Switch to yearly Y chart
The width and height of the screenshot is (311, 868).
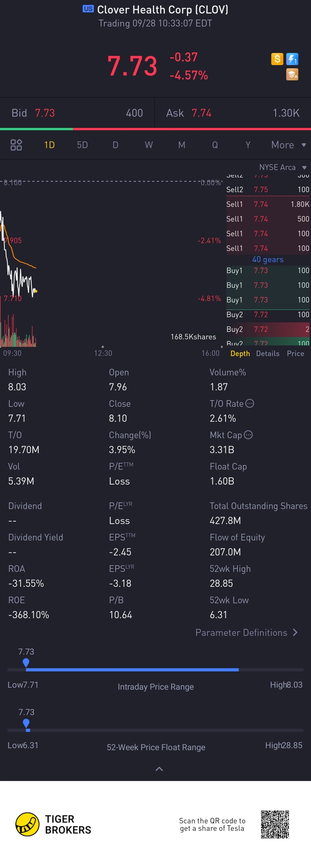[x=248, y=145]
